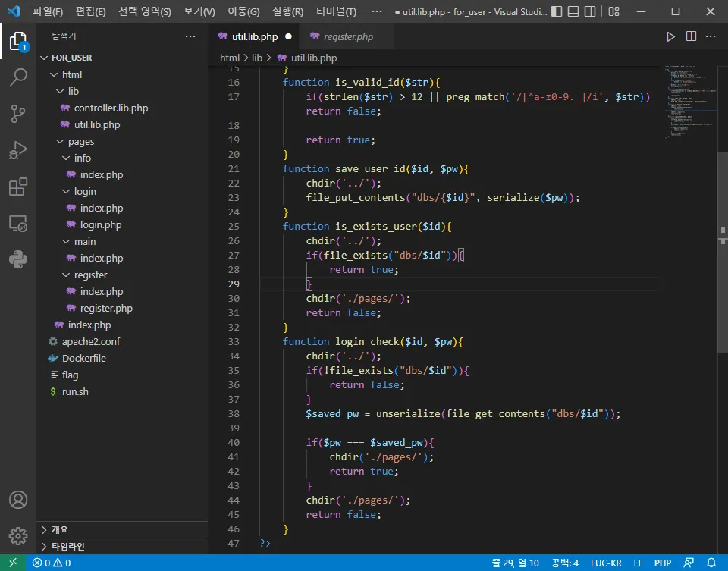Open controller.lib.php from the explorer
Image resolution: width=728 pixels, height=571 pixels.
111,108
